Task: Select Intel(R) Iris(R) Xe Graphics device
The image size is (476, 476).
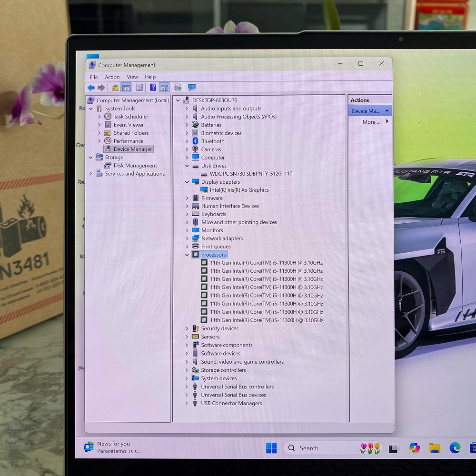Action: (239, 190)
